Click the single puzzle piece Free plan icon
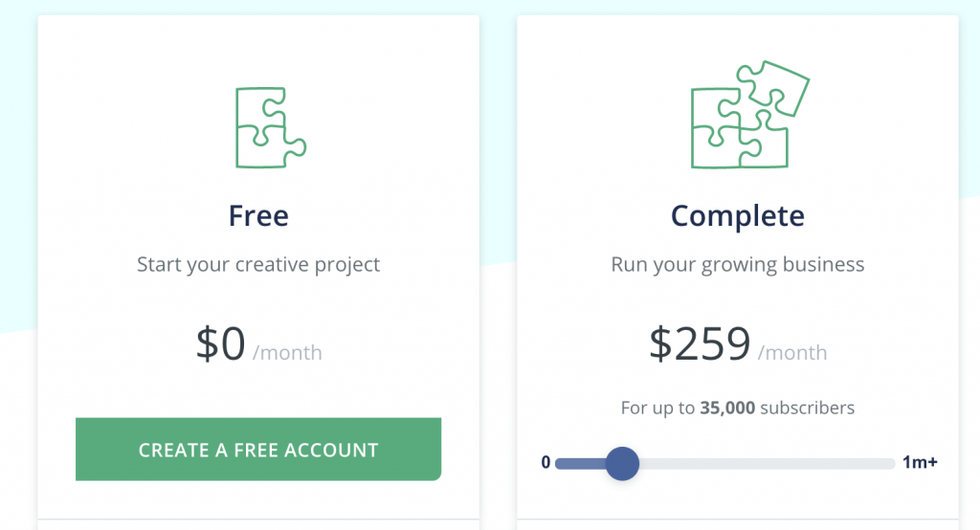 (270, 127)
